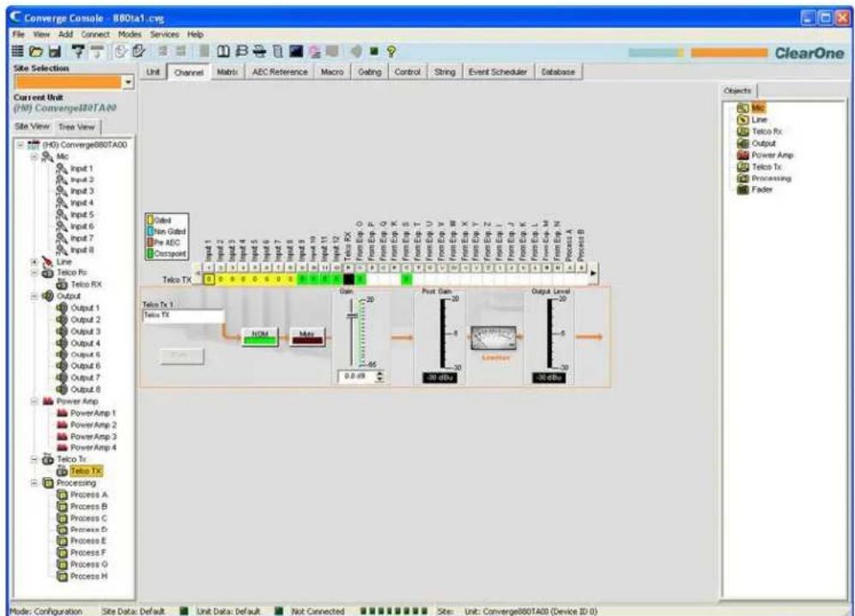Viewport: 855px width, 616px height.
Task: Click the dark blue screen toolbar icon
Action: point(296,51)
